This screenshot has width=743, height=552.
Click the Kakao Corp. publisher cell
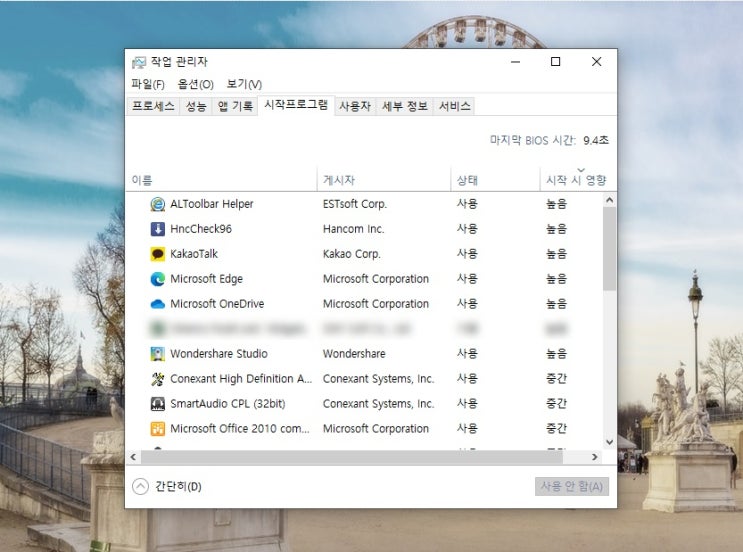(352, 254)
